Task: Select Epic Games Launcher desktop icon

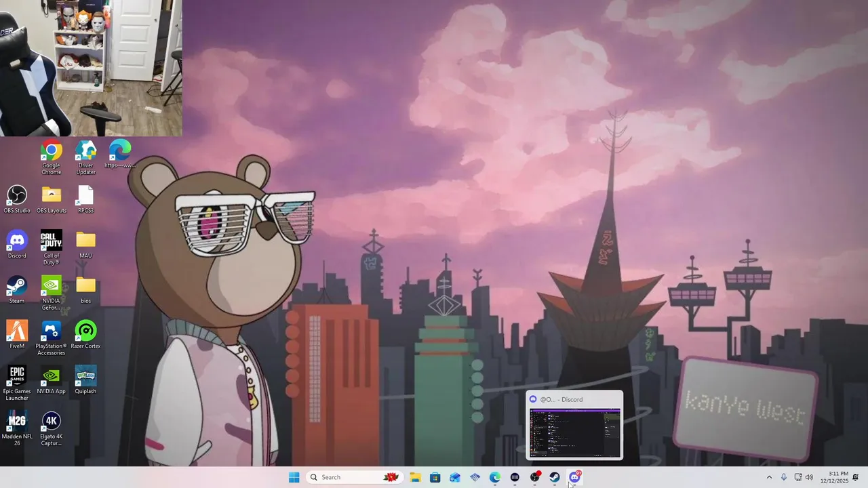Action: tap(17, 384)
